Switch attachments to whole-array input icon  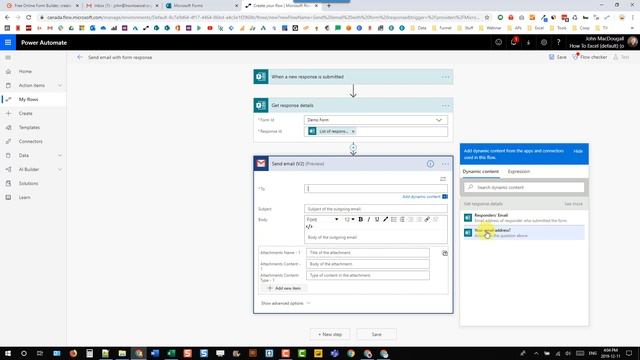445,253
